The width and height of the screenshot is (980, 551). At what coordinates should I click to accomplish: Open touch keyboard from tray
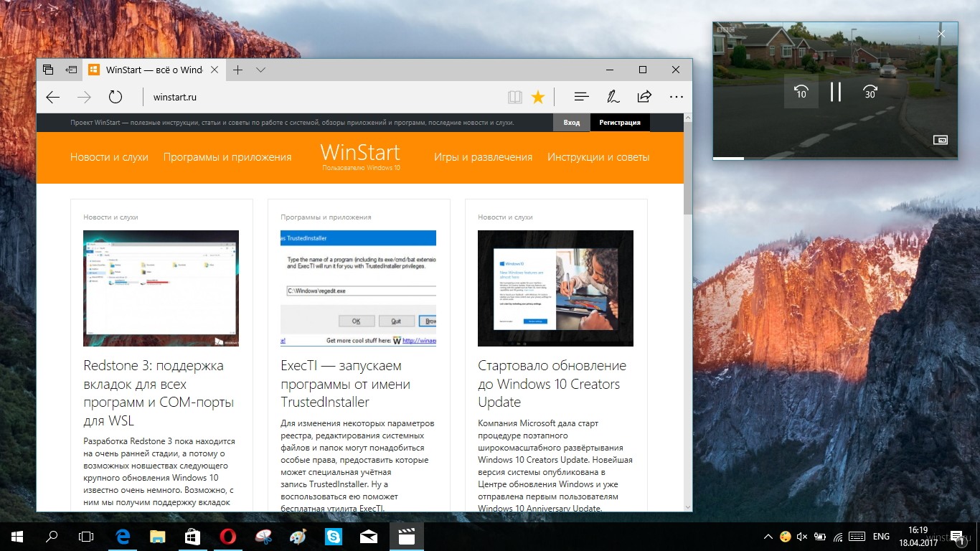(857, 537)
